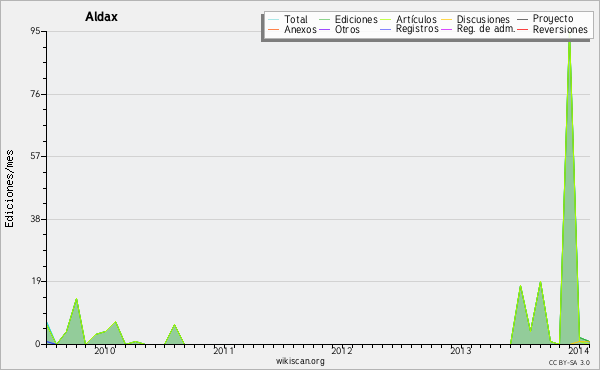Click the x-axis year 2011
Screen dimensions: 600x370
(223, 351)
